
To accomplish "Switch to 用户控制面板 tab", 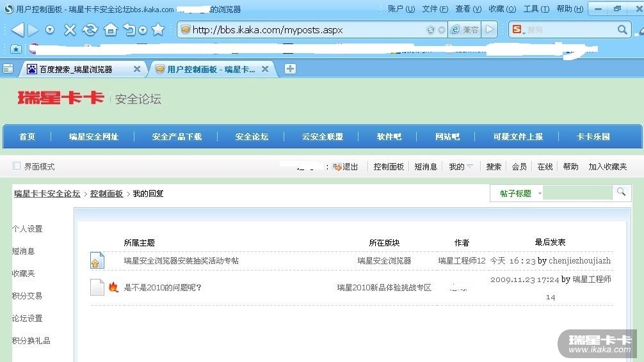I will pyautogui.click(x=211, y=69).
